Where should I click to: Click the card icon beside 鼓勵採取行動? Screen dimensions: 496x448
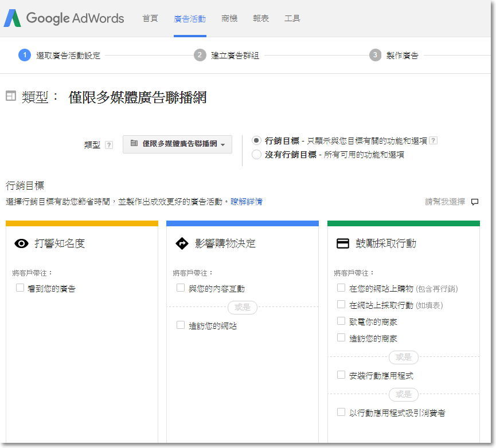pyautogui.click(x=342, y=243)
